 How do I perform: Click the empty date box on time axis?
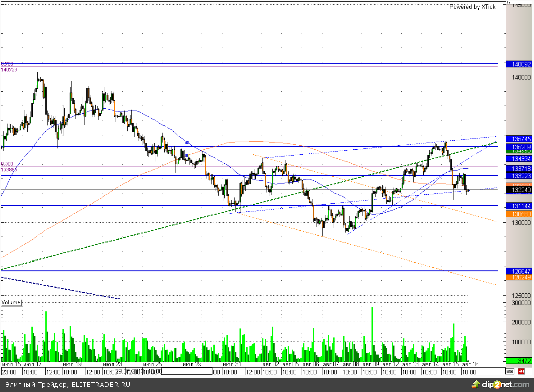click(x=188, y=372)
